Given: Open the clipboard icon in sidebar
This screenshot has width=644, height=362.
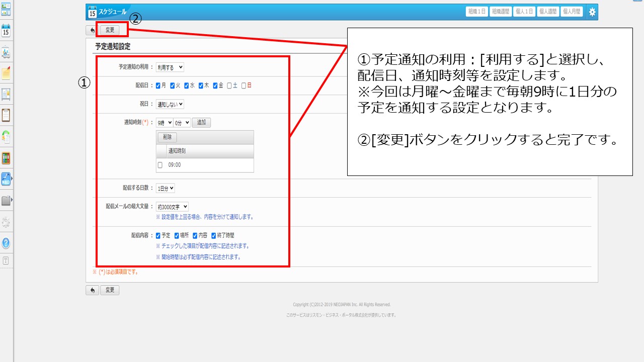Looking at the screenshot, I should (6, 115).
